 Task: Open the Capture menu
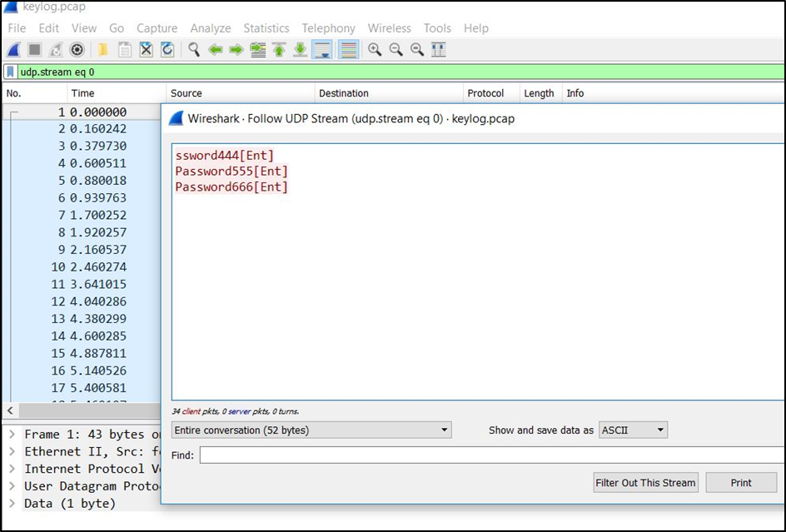pyautogui.click(x=157, y=28)
